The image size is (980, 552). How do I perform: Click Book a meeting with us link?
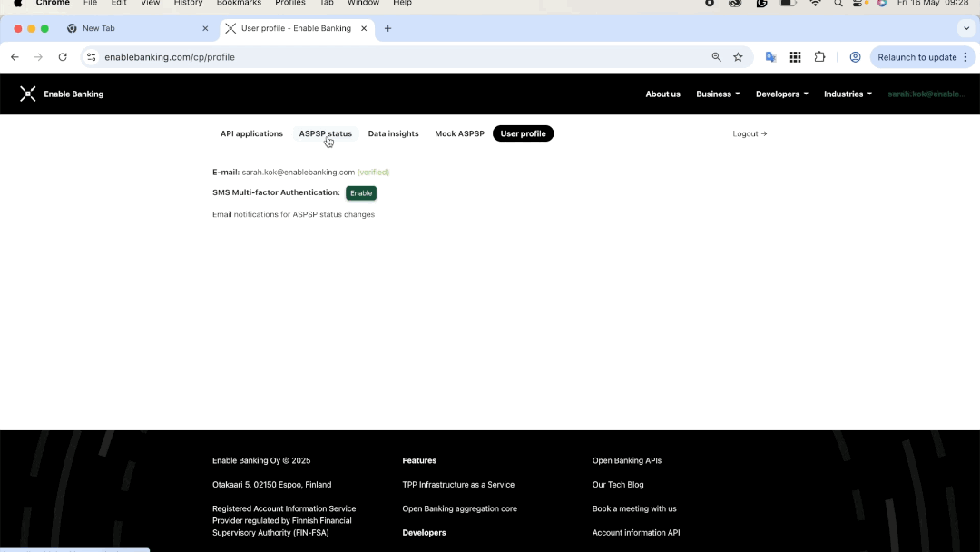(x=634, y=508)
